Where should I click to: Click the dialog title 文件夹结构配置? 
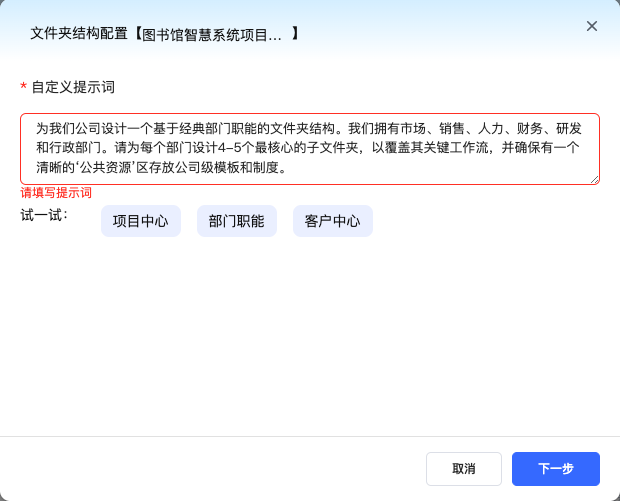coord(79,34)
